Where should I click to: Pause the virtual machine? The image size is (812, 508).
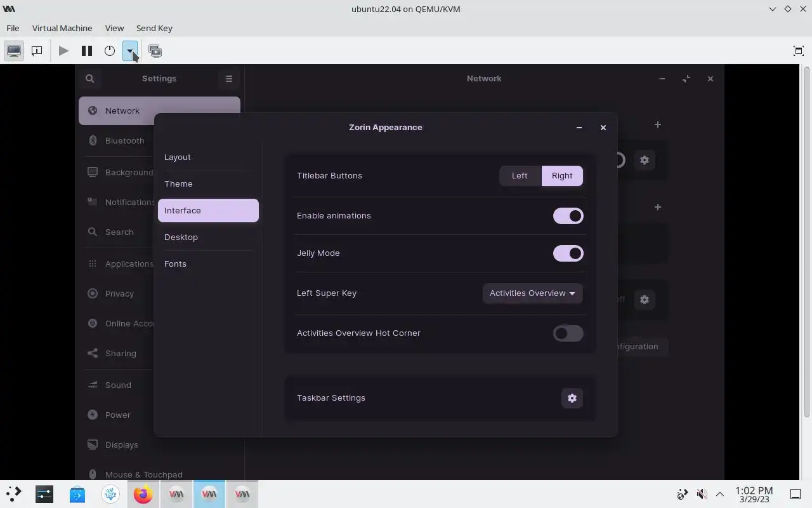[87, 51]
